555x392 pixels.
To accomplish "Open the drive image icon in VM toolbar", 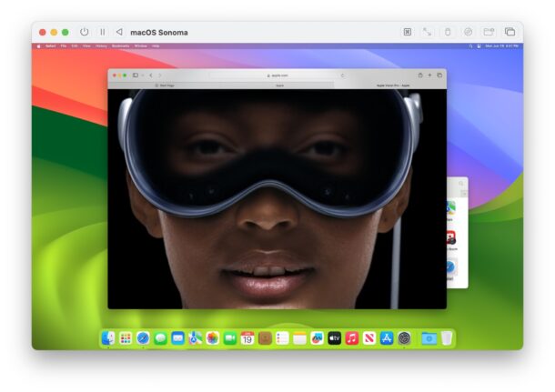I will (x=468, y=32).
